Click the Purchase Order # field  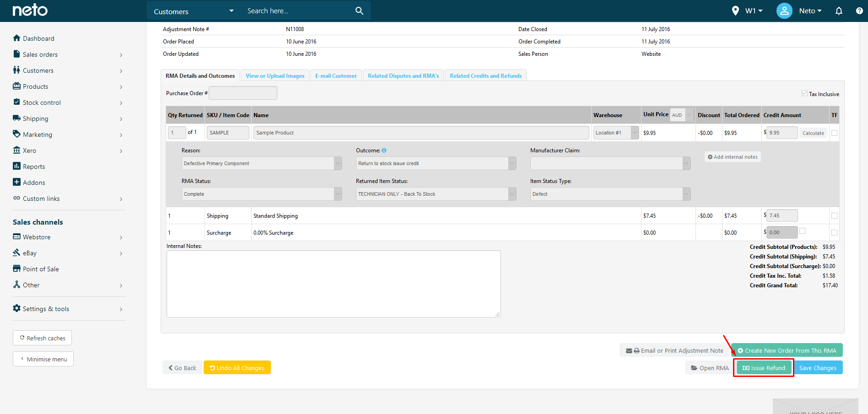coord(243,93)
